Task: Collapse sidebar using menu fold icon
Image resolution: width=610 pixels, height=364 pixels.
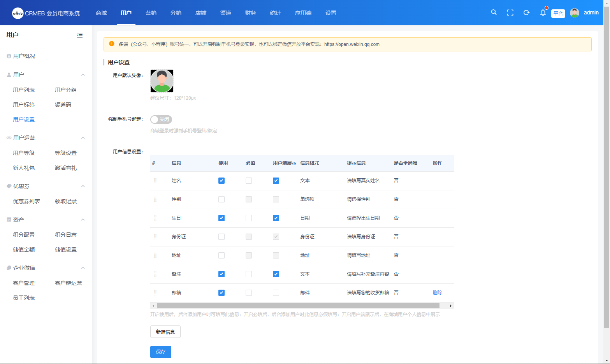Action: [x=80, y=35]
